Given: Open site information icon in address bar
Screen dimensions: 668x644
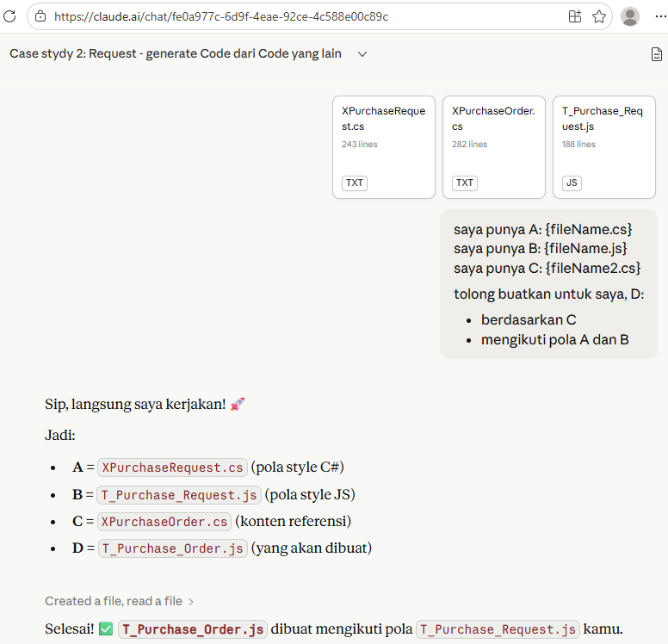Looking at the screenshot, I should (x=40, y=16).
